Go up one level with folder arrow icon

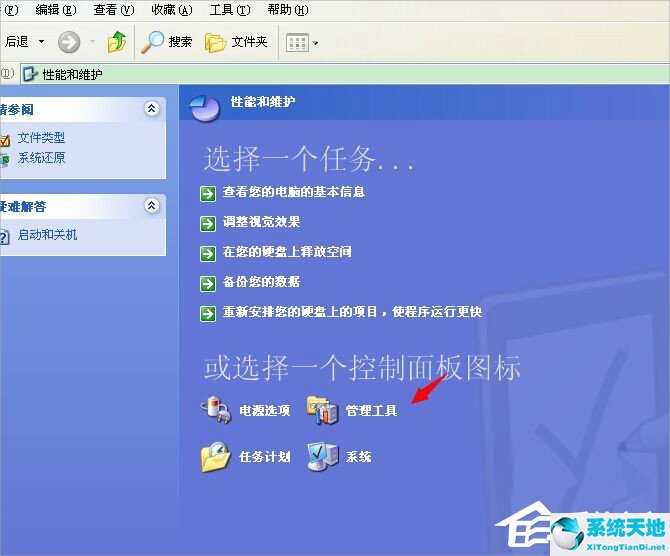point(117,42)
